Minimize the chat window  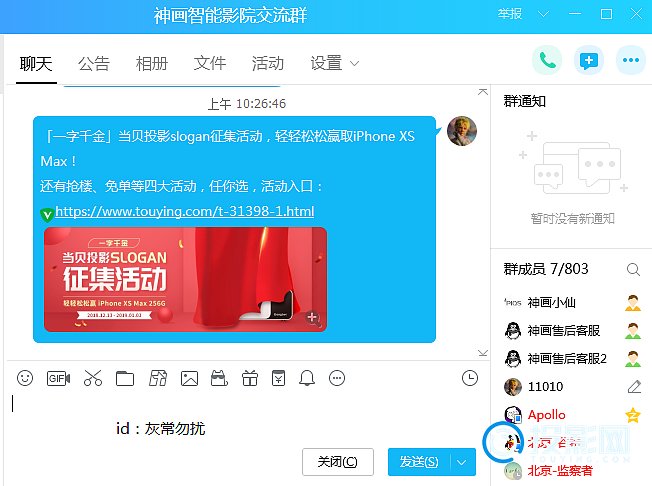pyautogui.click(x=575, y=14)
